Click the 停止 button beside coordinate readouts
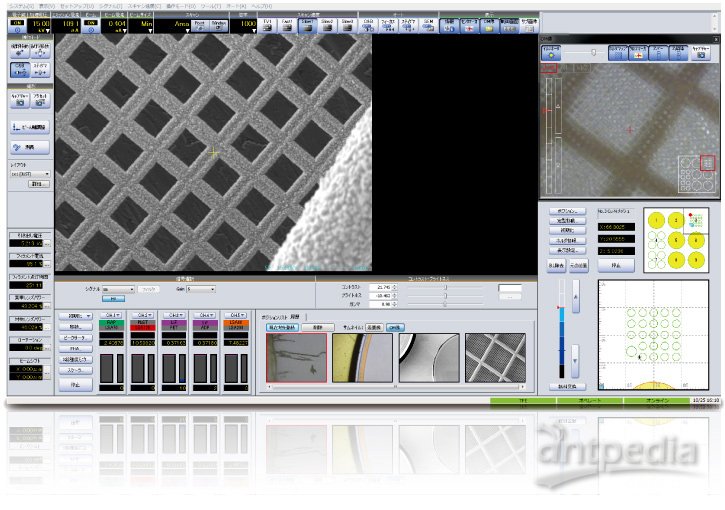 (x=616, y=267)
